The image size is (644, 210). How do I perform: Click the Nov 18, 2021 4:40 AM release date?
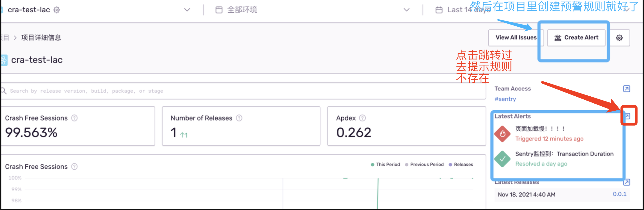[527, 194]
